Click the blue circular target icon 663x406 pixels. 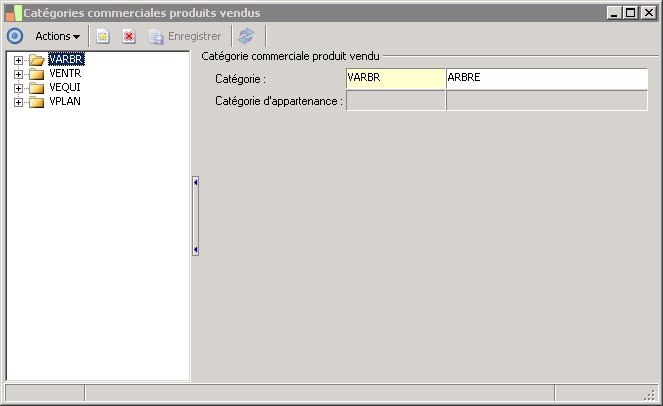pyautogui.click(x=15, y=36)
